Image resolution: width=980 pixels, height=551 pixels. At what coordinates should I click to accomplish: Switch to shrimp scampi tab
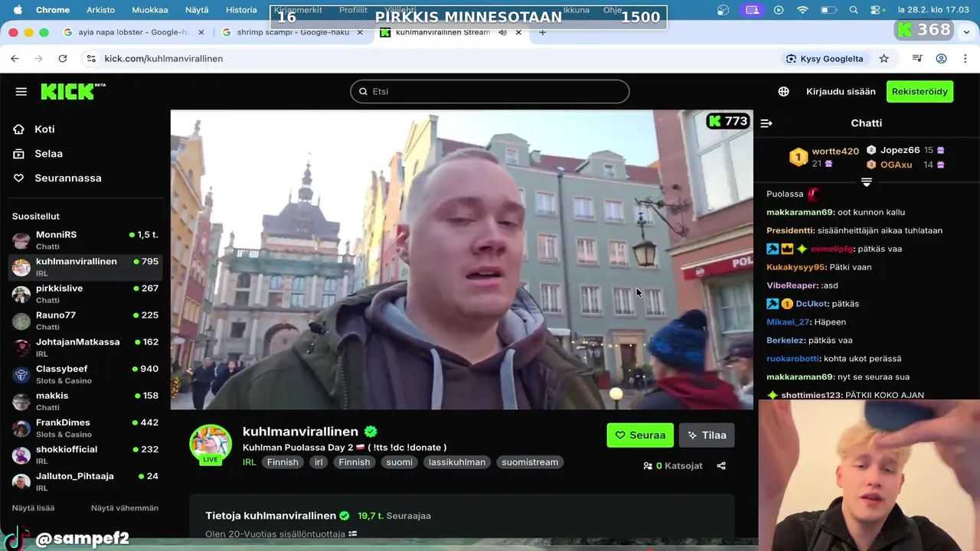point(292,32)
